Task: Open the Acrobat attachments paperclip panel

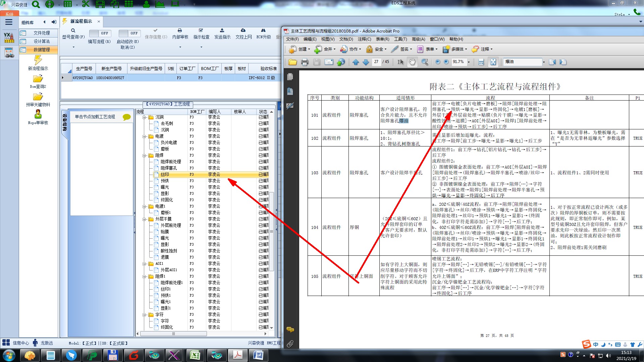Action: point(290,344)
